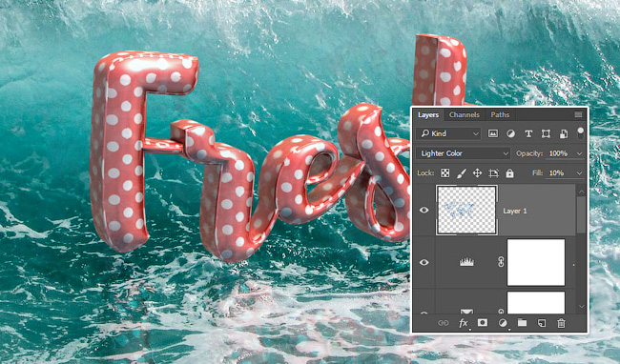620x364 pixels.
Task: Lock layer position icon
Action: coord(477,172)
